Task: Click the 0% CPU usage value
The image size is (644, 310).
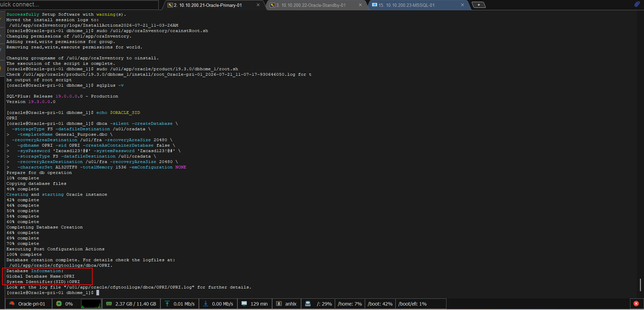Action: [x=69, y=304]
